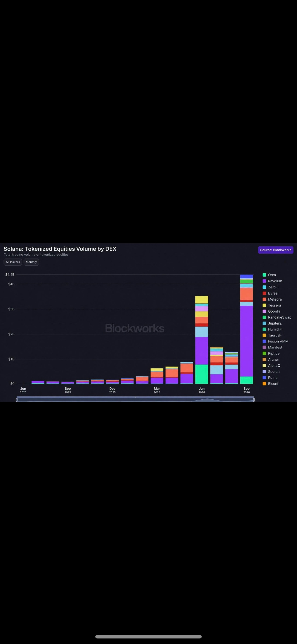
Task: Toggle the Orca legend color swatch
Action: [x=264, y=275]
